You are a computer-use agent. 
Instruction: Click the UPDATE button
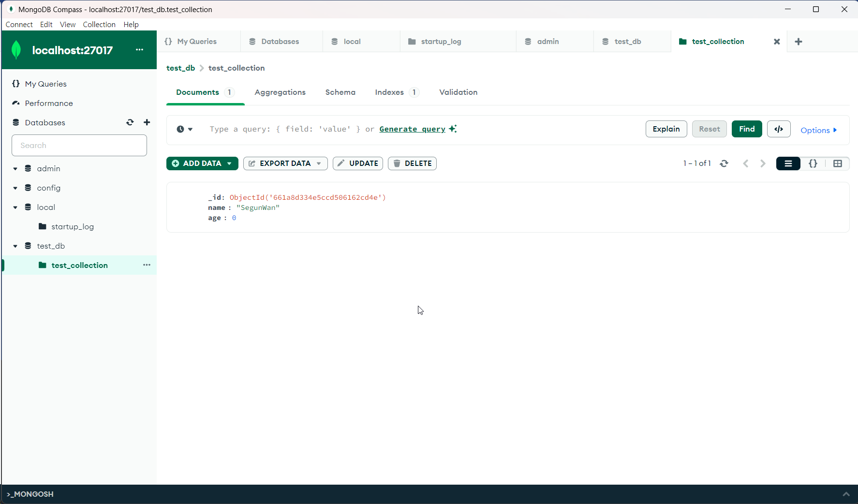pos(358,163)
